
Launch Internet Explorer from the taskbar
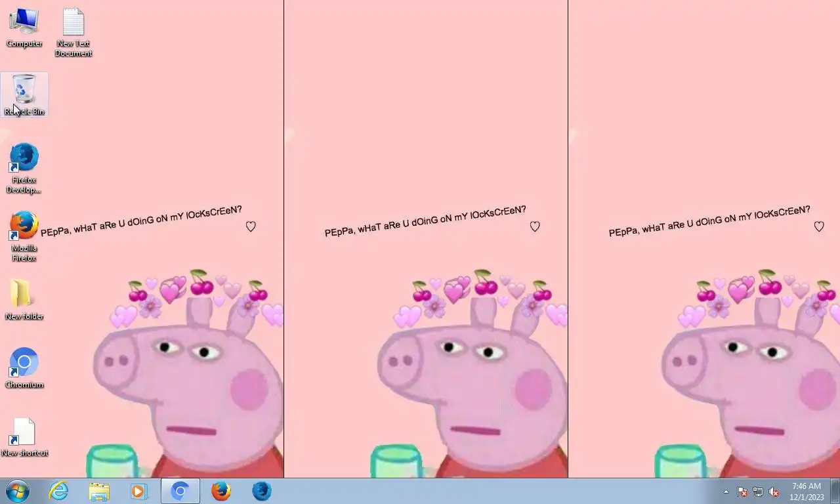coord(59,491)
